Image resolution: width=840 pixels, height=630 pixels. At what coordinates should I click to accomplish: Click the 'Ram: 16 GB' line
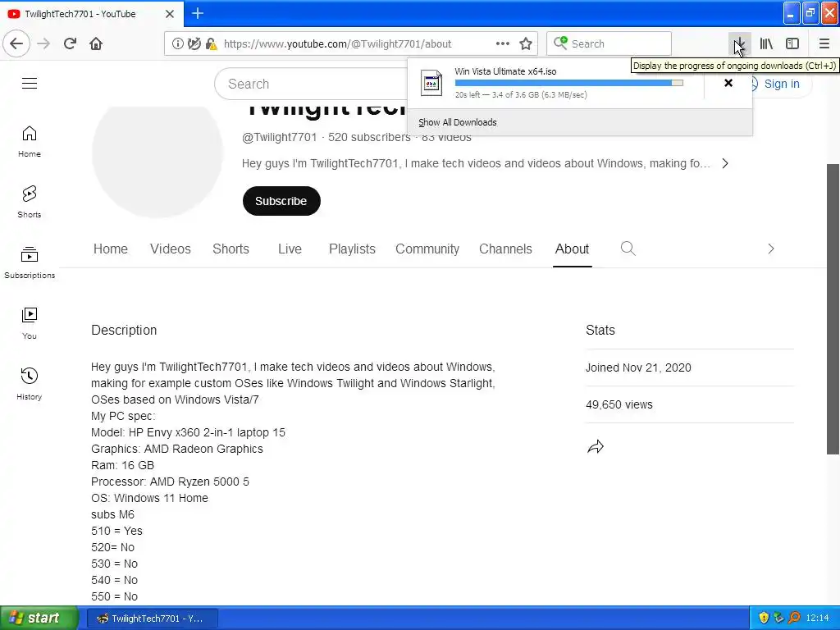pyautogui.click(x=123, y=465)
